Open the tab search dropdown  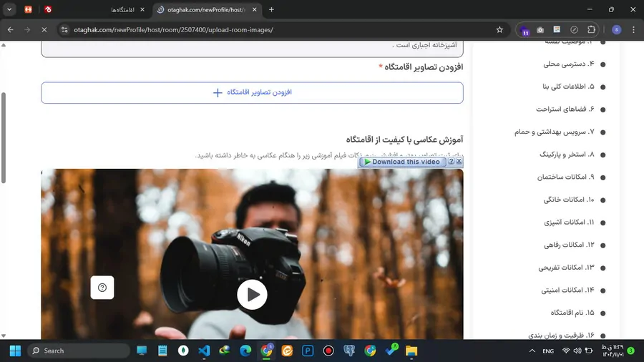coord(9,9)
